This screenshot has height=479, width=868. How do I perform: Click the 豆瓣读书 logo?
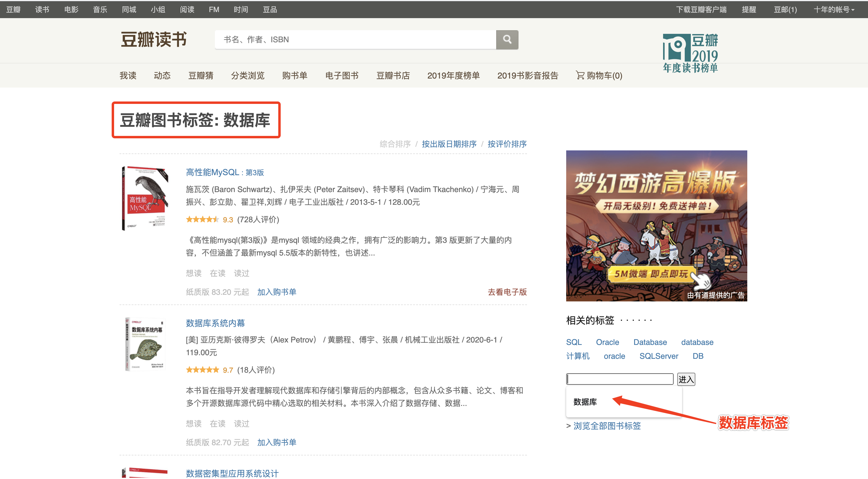pyautogui.click(x=154, y=40)
